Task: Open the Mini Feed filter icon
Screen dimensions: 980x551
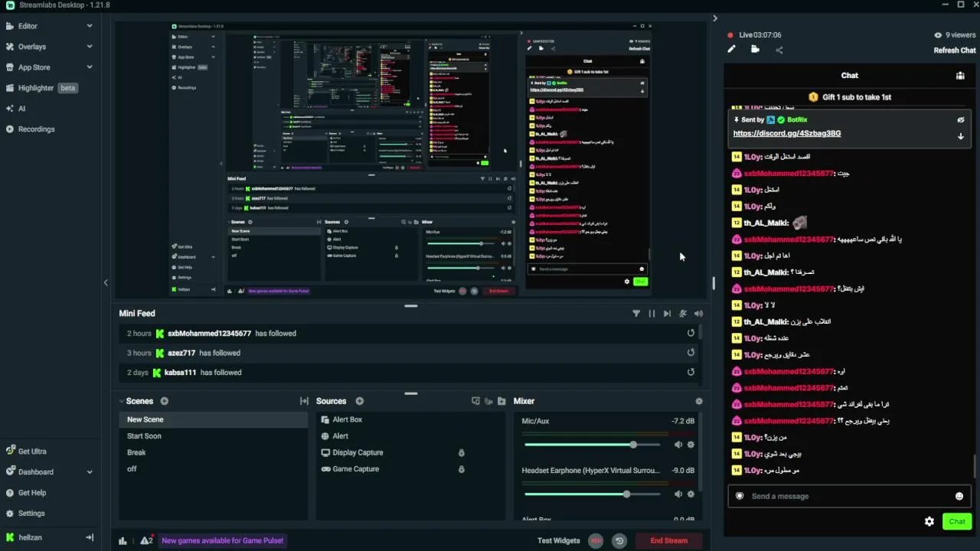Action: [635, 314]
